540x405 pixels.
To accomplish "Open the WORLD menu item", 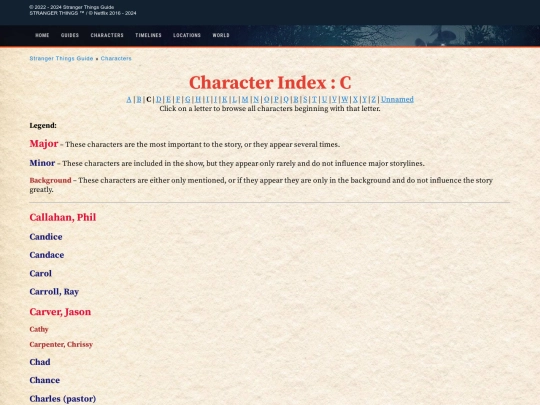I will [x=221, y=35].
